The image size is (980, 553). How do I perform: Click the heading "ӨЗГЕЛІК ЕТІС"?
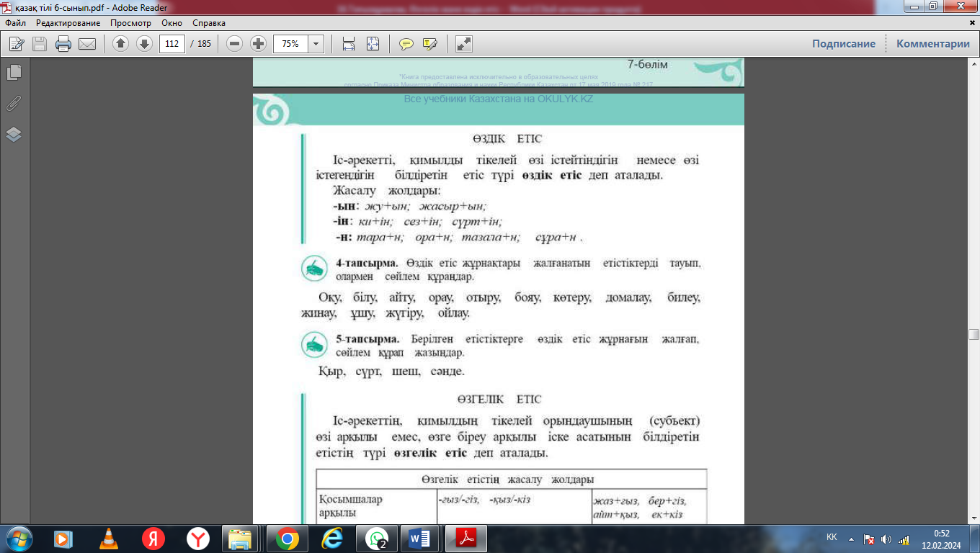click(499, 400)
